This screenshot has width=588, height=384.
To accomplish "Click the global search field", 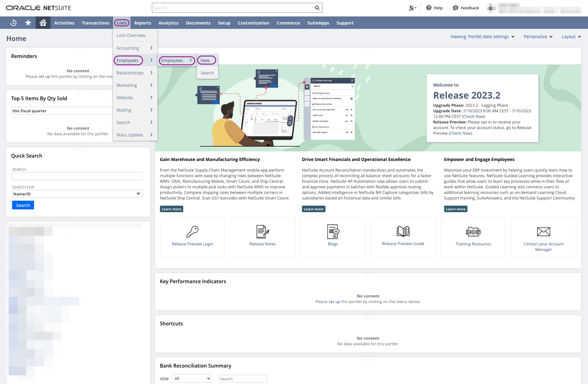I will [233, 8].
